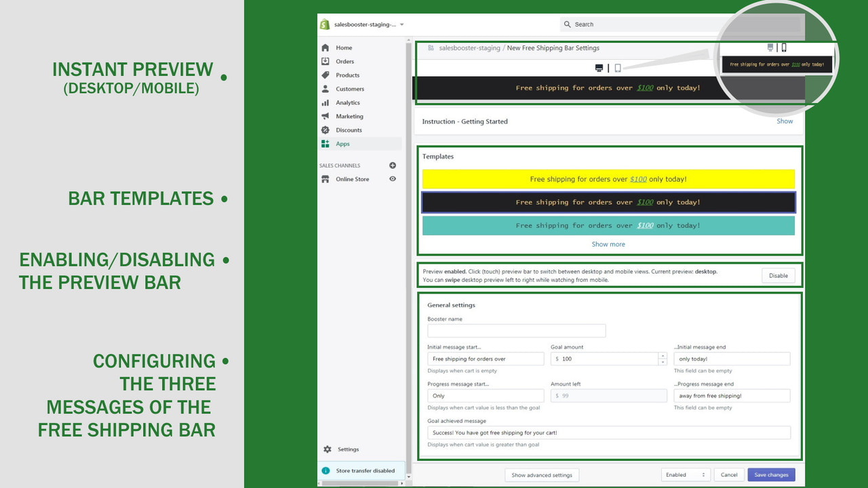
Task: Show more bar templates
Action: coord(608,244)
